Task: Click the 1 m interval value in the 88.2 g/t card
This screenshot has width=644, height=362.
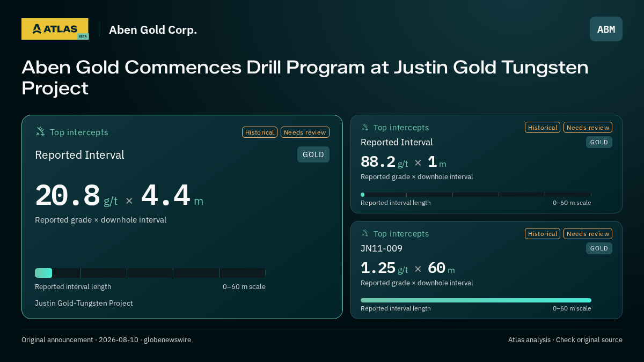Action: (x=437, y=162)
